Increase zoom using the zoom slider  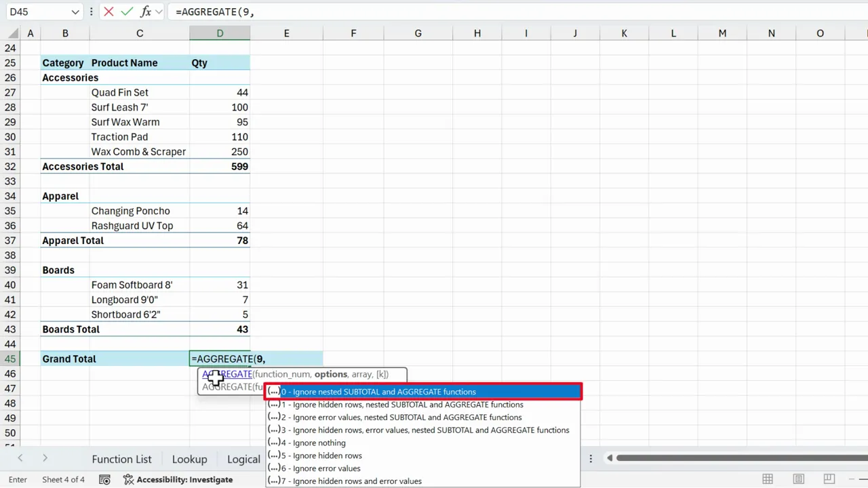point(865,479)
